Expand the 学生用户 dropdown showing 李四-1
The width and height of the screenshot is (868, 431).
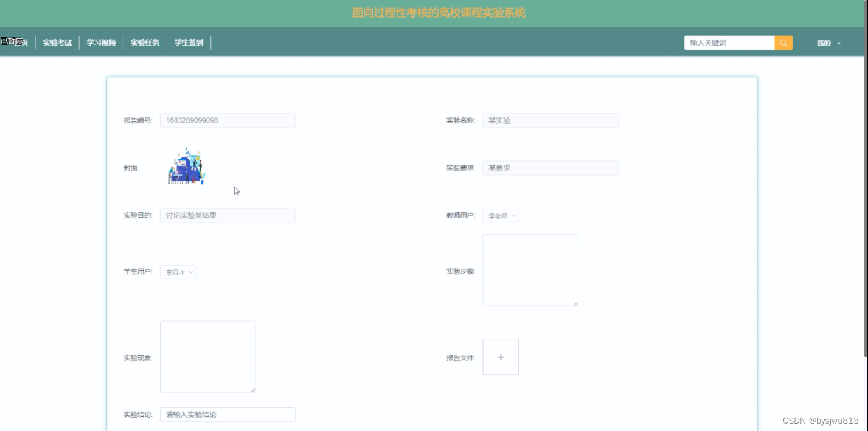click(178, 272)
